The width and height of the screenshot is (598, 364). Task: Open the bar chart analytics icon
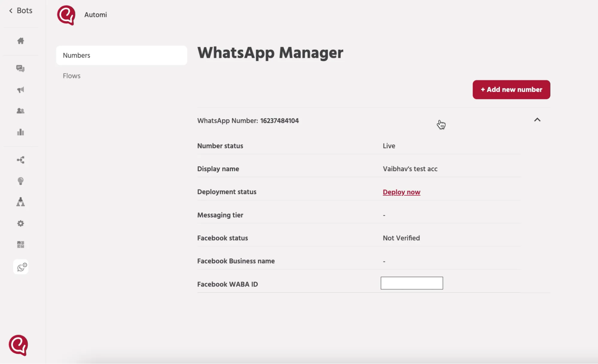(21, 132)
